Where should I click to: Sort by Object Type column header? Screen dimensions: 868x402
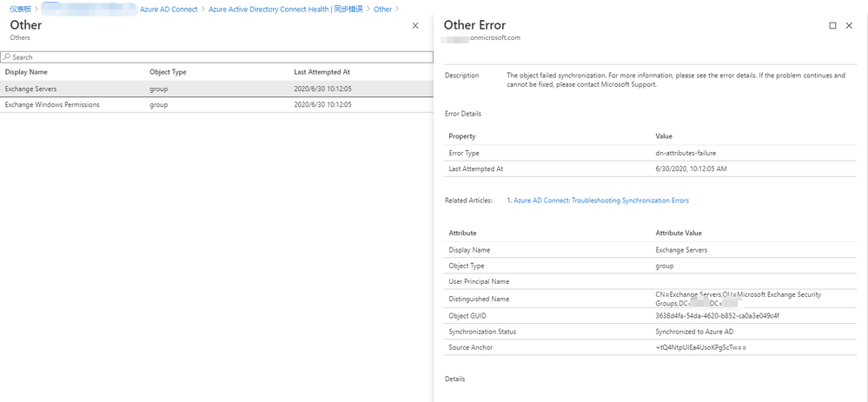(168, 72)
